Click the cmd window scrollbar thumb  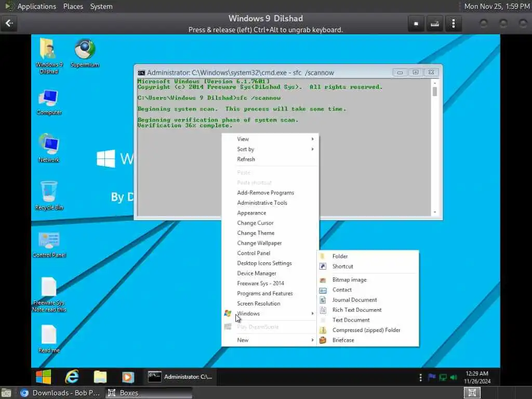pyautogui.click(x=435, y=91)
